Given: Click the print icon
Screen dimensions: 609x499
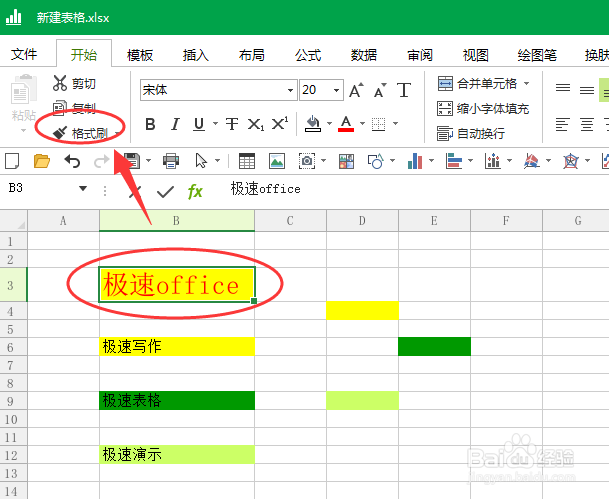Looking at the screenshot, I should click(171, 161).
